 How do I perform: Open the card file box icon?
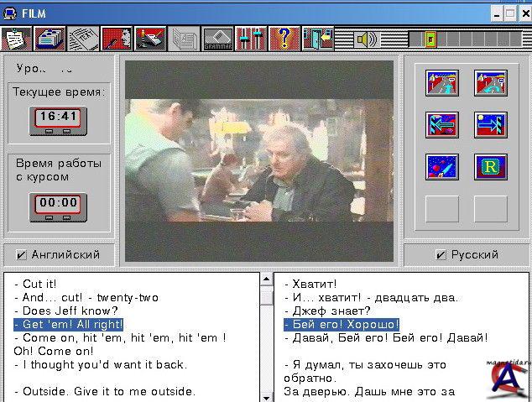coord(50,39)
